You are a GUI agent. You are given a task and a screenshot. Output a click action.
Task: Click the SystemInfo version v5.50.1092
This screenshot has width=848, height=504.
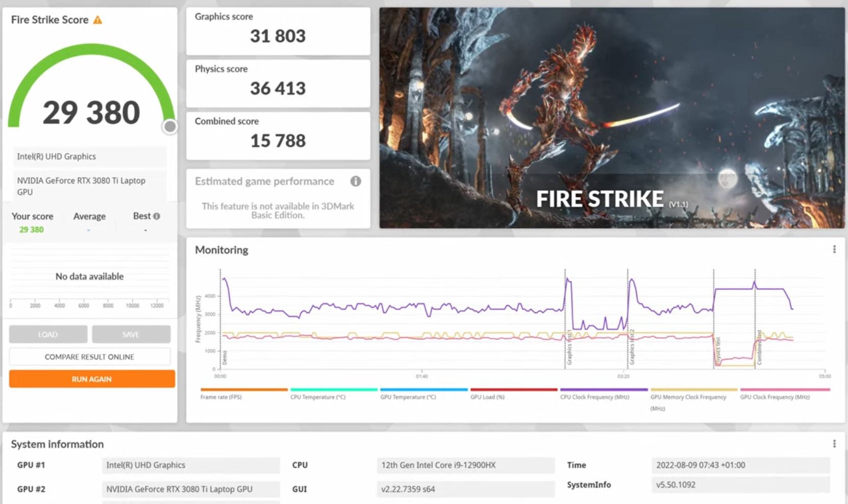point(741,485)
